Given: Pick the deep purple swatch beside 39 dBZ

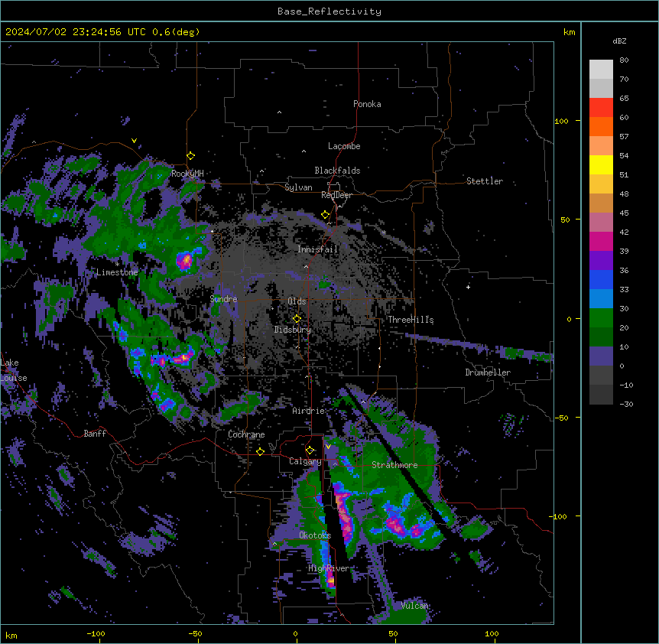Looking at the screenshot, I should click(601, 261).
